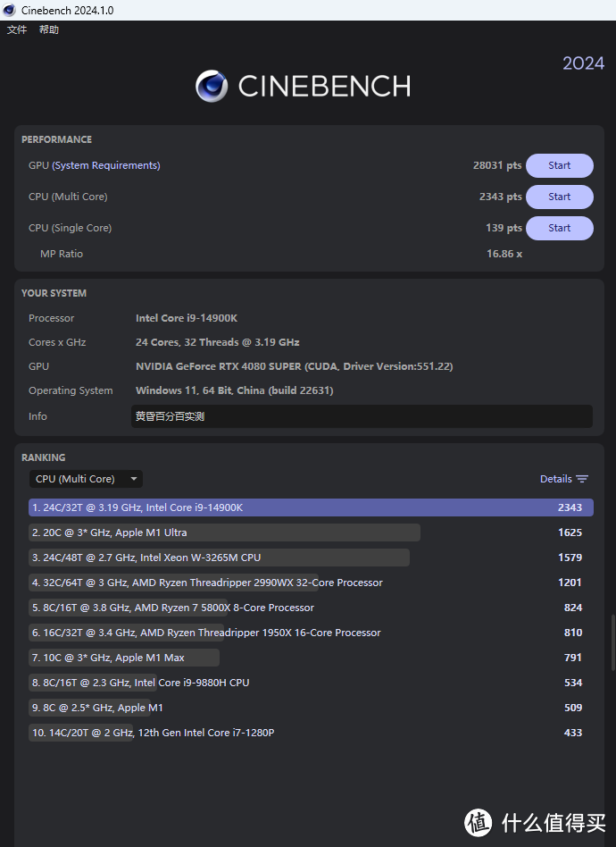Open the 帮助 menu
The height and width of the screenshot is (847, 616).
48,29
